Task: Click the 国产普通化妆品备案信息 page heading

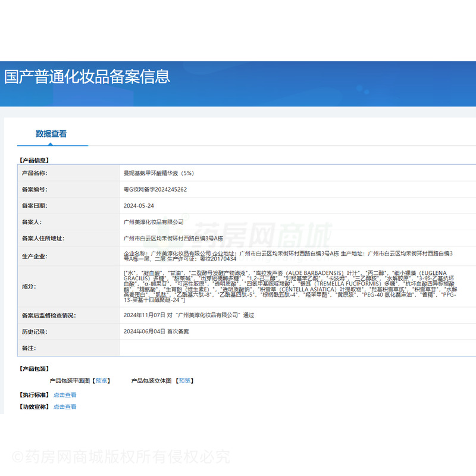Action: pyautogui.click(x=87, y=77)
